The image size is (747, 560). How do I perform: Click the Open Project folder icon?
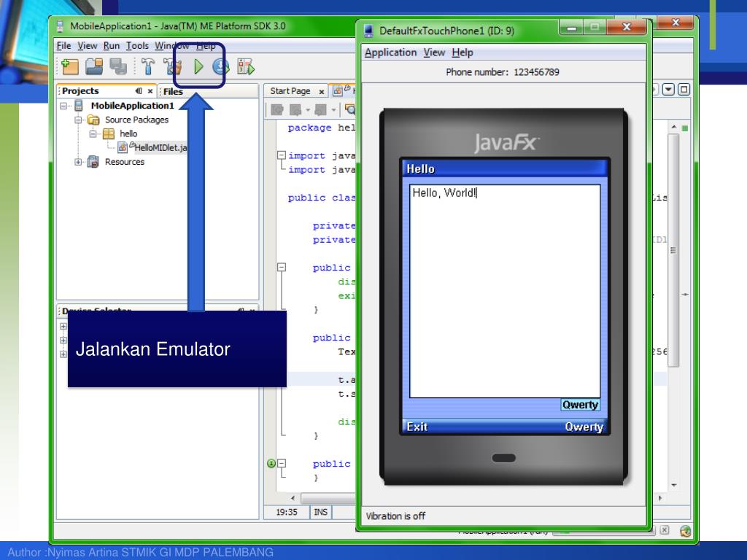[x=94, y=66]
